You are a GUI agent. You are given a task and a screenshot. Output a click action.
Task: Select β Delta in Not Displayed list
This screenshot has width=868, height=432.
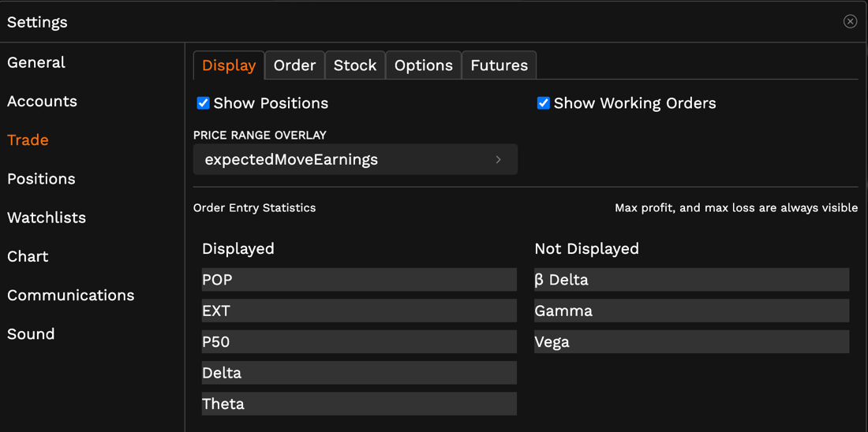[x=691, y=280]
